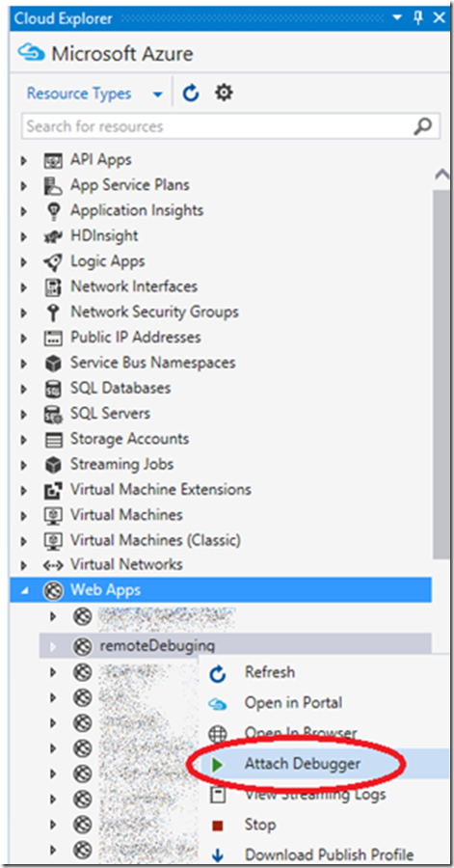Screen dimensions: 454x868
Task: Click the search magnifier icon
Action: pos(422,126)
